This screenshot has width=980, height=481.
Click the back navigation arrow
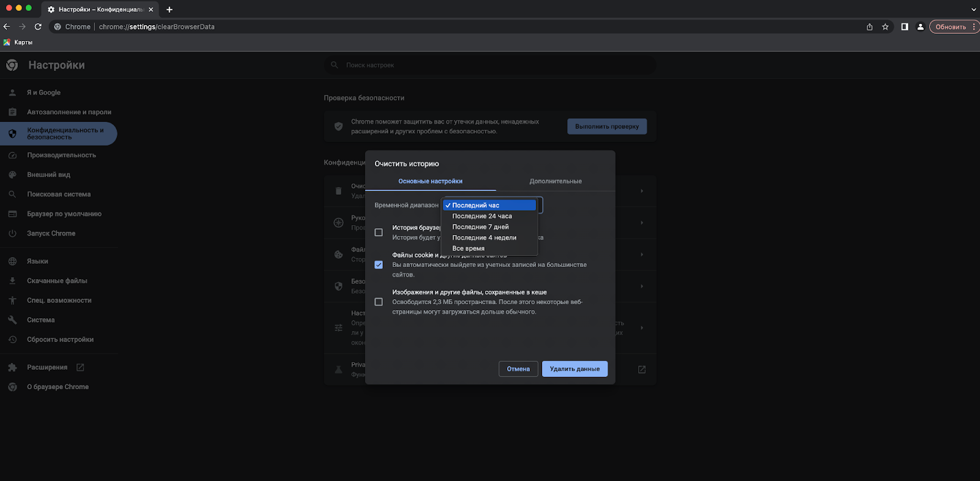[7, 27]
